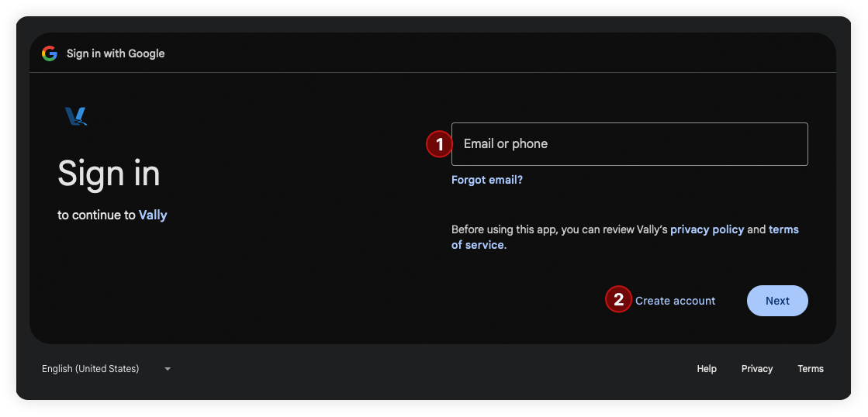Open the Help footer link
868x417 pixels.
pyautogui.click(x=707, y=369)
